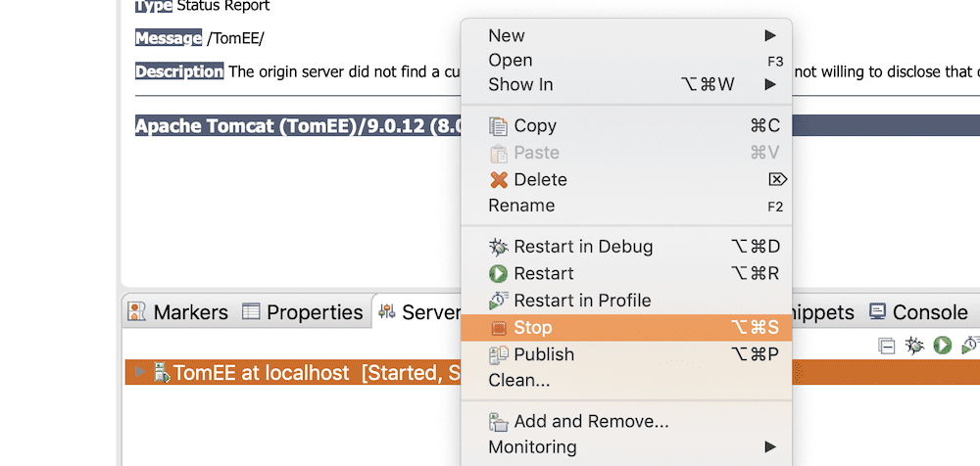Click the green Restart play icon
Image resolution: width=980 pixels, height=466 pixels.
(498, 273)
